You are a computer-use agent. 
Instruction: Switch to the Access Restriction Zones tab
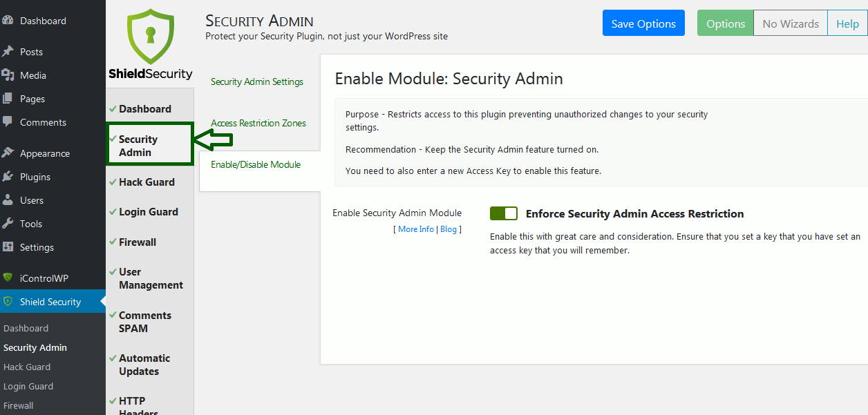click(258, 123)
